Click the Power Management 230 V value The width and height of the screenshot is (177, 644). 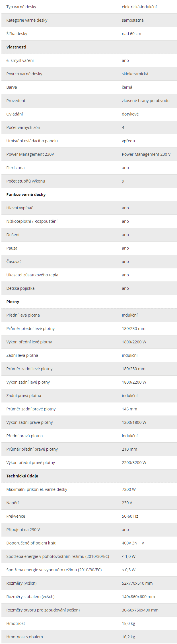pyautogui.click(x=146, y=154)
